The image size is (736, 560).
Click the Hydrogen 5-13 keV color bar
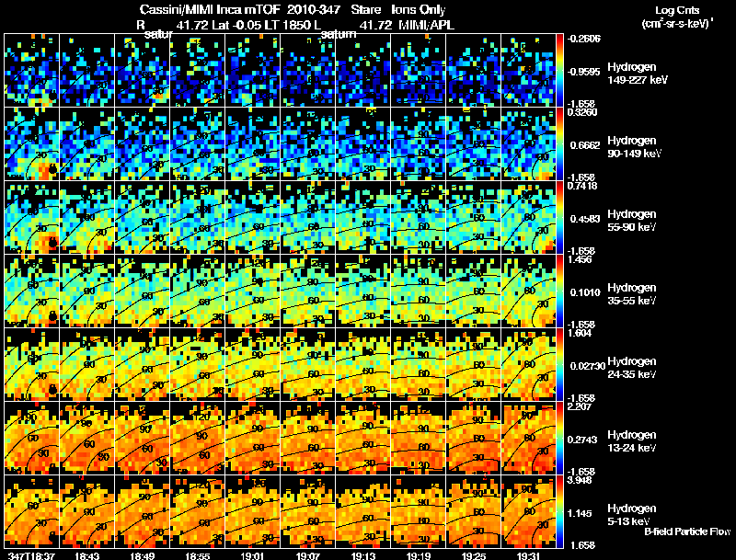(559, 511)
